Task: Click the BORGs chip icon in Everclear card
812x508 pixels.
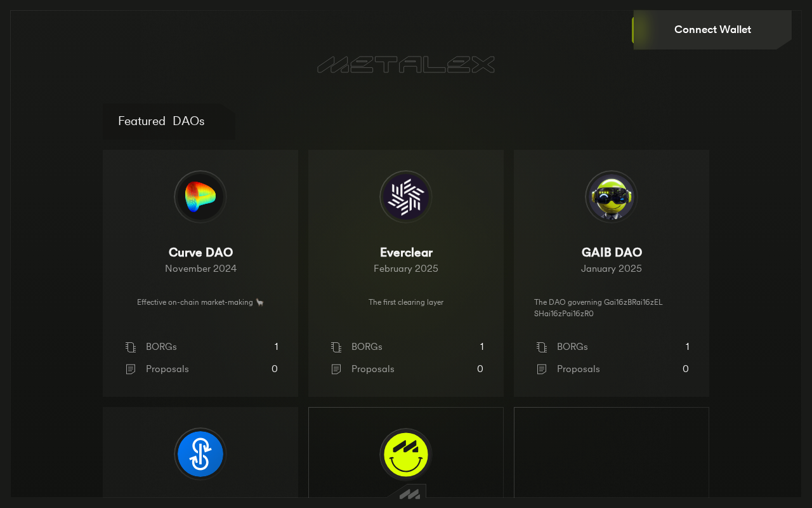Action: coord(336,347)
